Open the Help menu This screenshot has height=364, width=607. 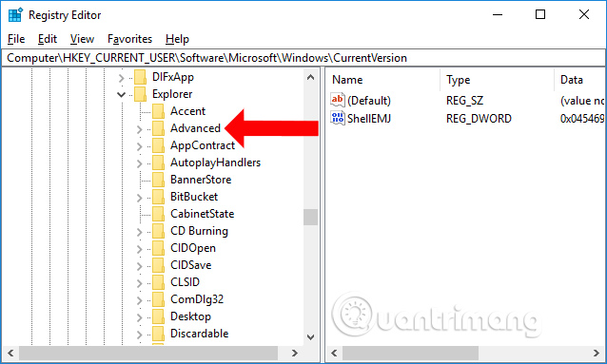tap(177, 39)
